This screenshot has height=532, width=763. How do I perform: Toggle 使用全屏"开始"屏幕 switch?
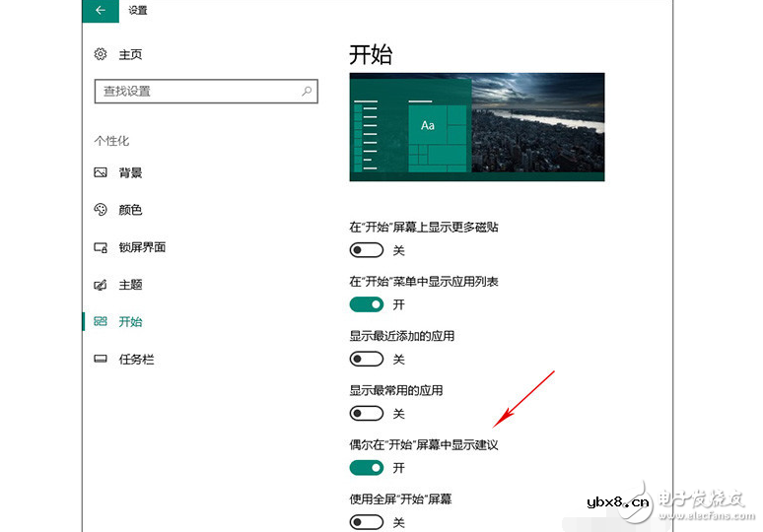point(367,522)
